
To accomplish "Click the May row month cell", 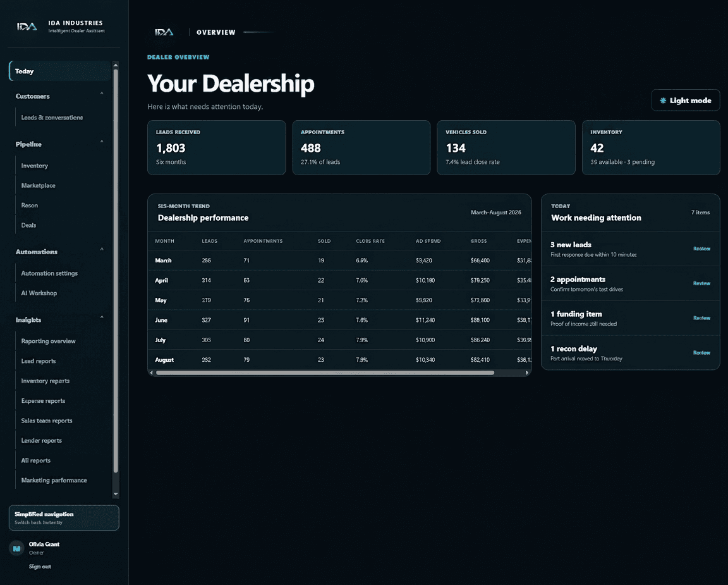I will click(161, 300).
